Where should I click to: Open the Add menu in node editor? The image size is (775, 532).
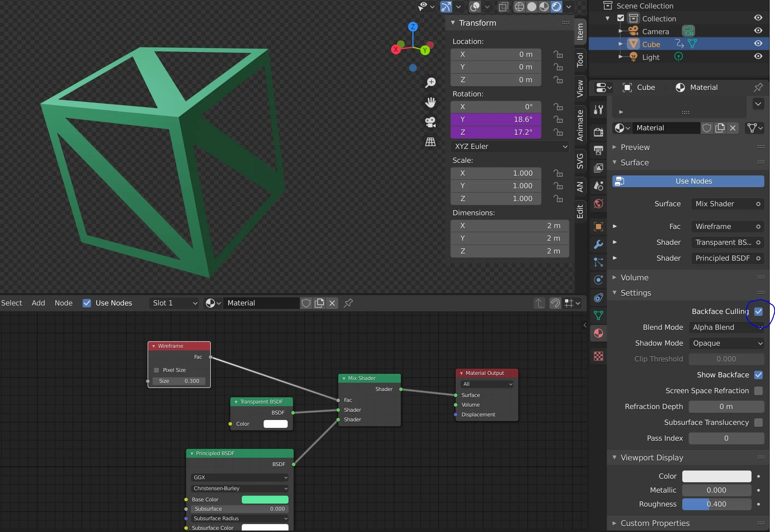click(x=38, y=303)
